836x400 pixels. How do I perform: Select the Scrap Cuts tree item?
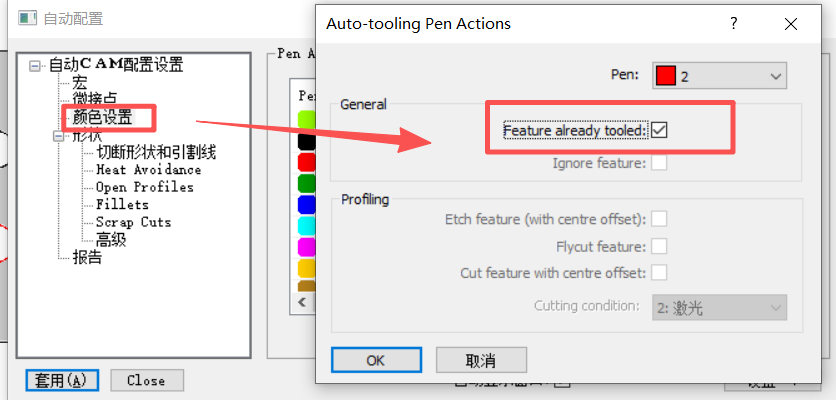133,222
